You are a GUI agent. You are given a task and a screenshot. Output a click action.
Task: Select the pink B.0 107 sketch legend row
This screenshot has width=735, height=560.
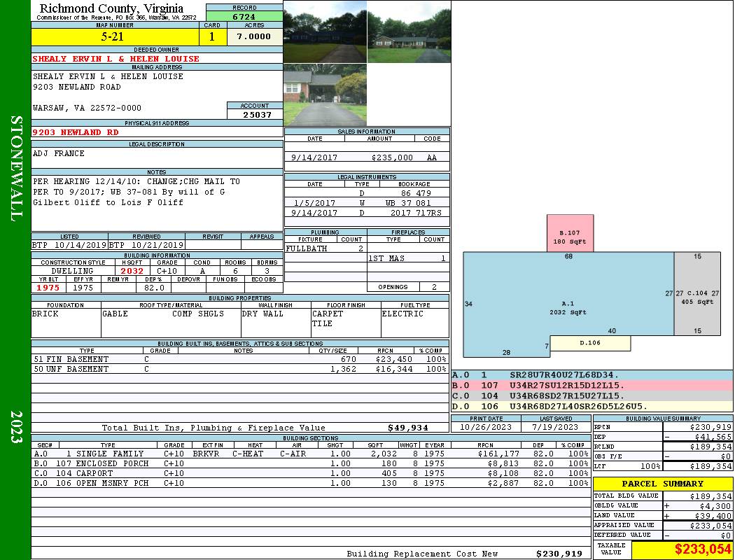tap(591, 386)
